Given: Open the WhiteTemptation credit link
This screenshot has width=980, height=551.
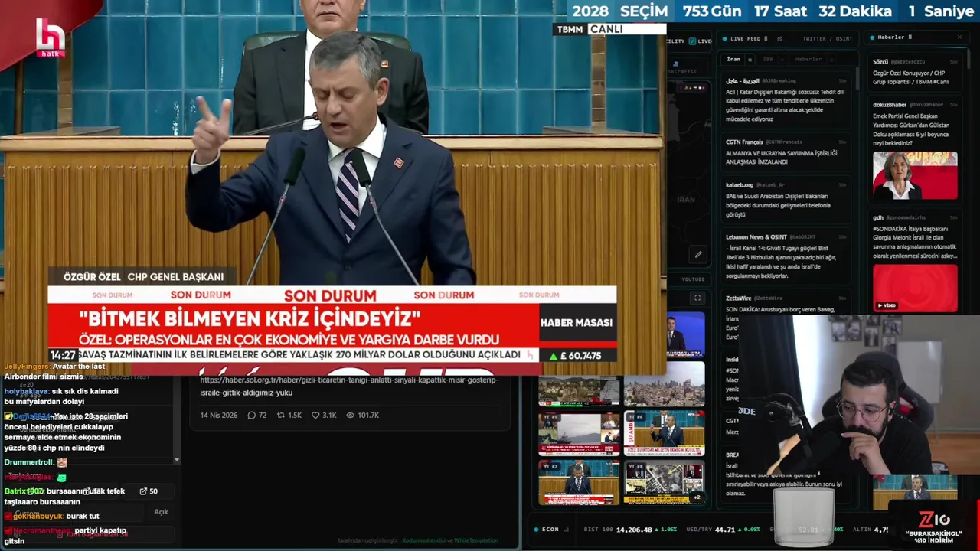Looking at the screenshot, I should click(476, 540).
